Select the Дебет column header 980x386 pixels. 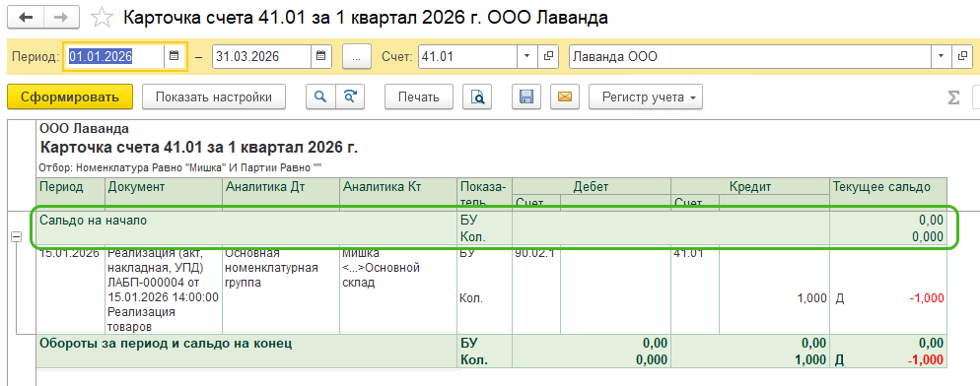(592, 186)
